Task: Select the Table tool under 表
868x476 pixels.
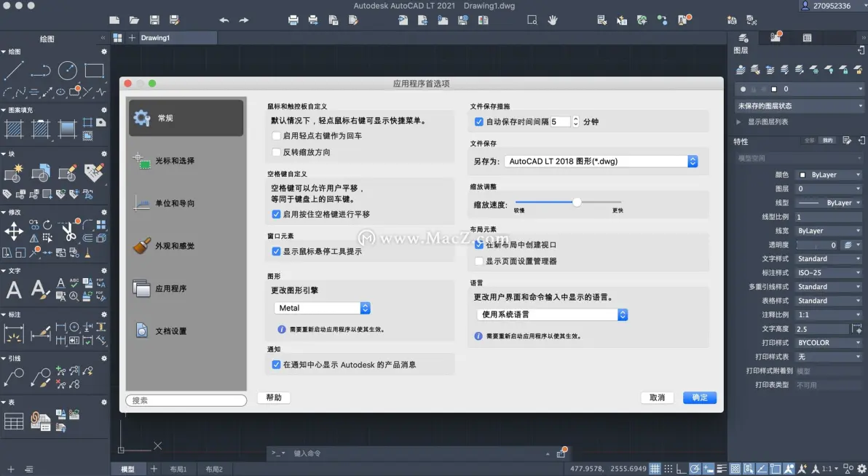Action: [13, 421]
